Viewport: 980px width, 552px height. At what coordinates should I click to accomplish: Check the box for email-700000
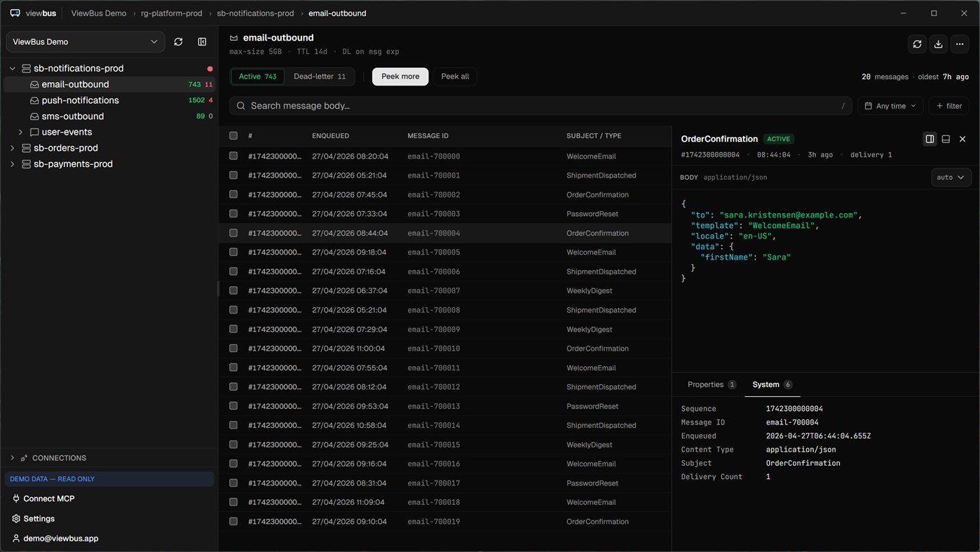(233, 156)
